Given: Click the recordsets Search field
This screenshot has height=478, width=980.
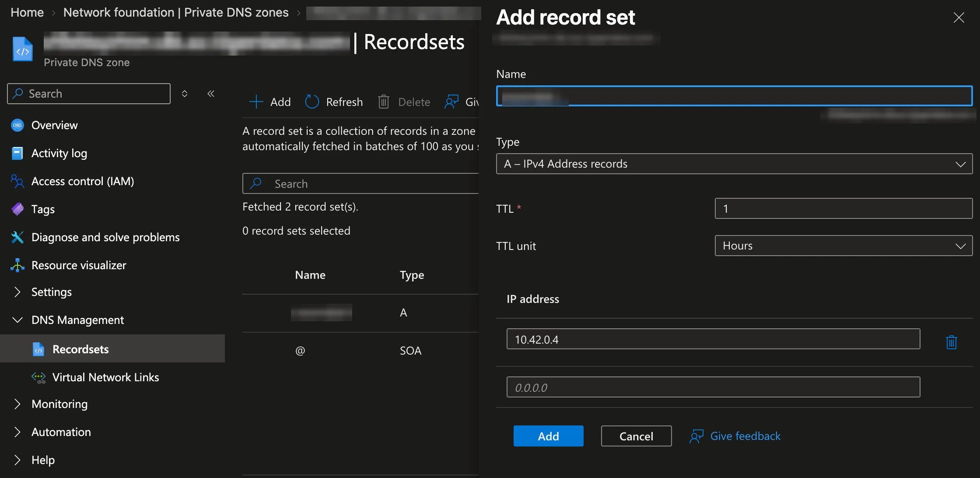Looking at the screenshot, I should tap(360, 183).
